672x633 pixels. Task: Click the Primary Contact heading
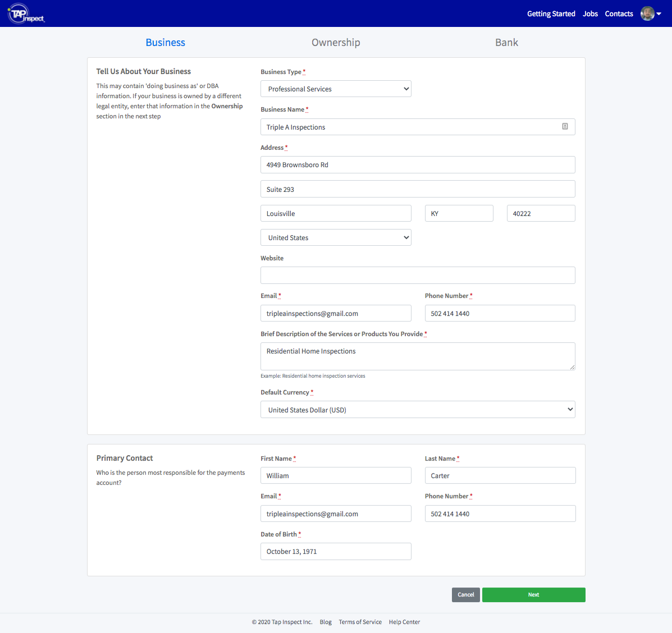(x=124, y=458)
